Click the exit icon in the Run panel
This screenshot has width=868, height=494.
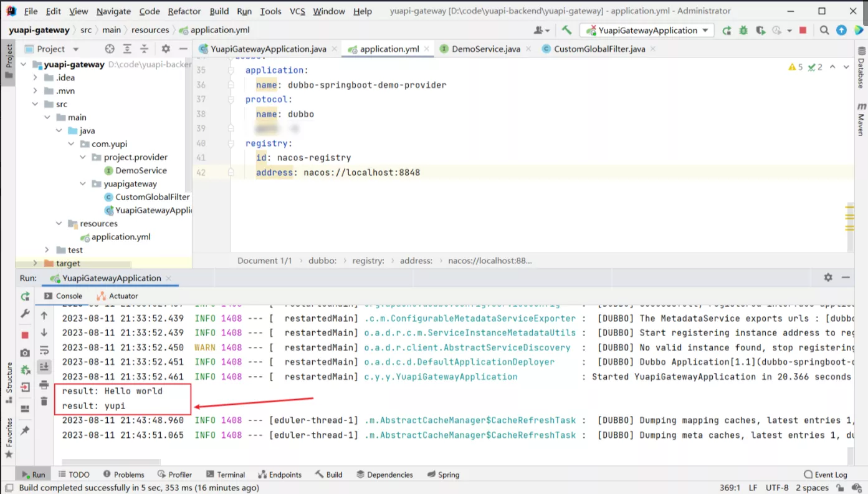tap(25, 387)
